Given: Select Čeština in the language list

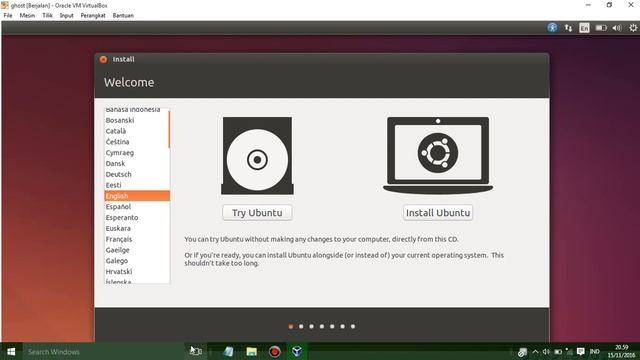Looking at the screenshot, I should pyautogui.click(x=137, y=142).
